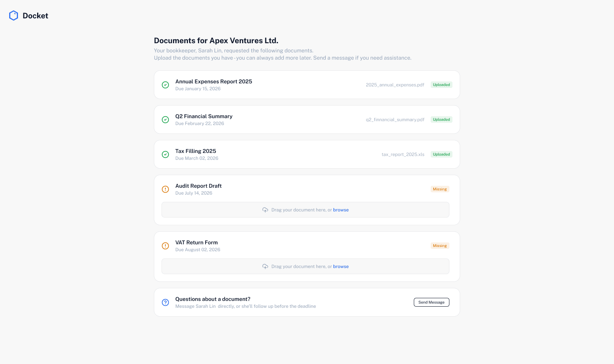Click the Missing badge for VAT Return Form
The height and width of the screenshot is (364, 614).
(440, 246)
